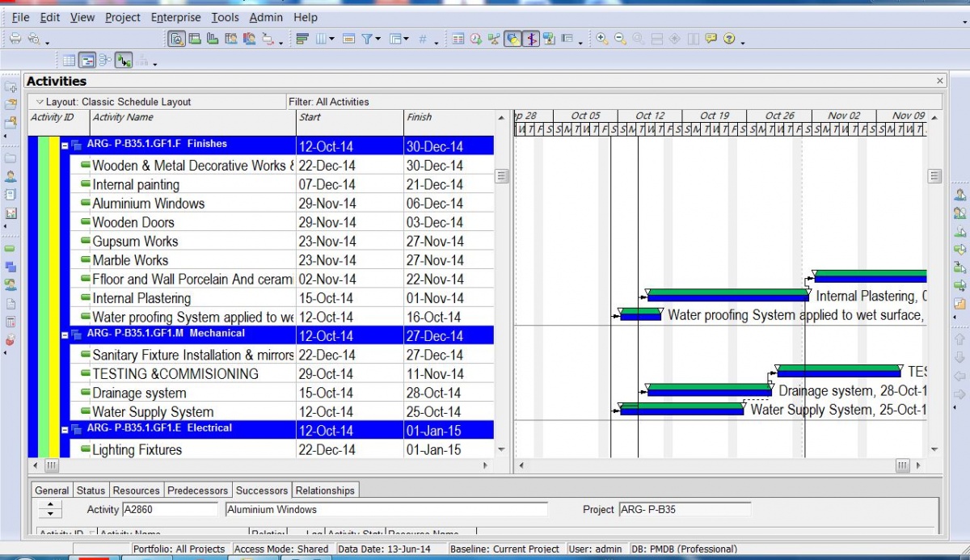Image resolution: width=970 pixels, height=560 pixels.
Task: Open the Group and Sort dropdown arrow
Action: coord(406,39)
